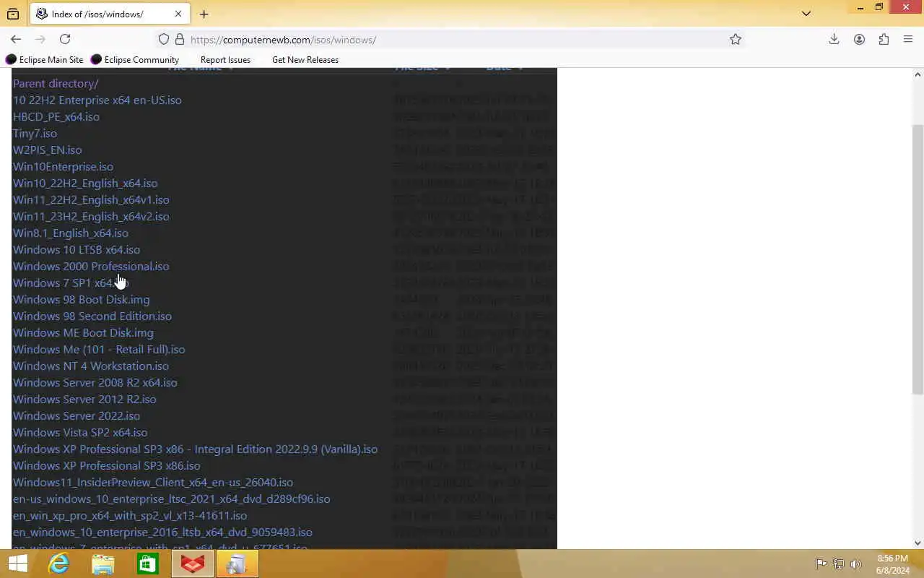The width and height of the screenshot is (924, 578).
Task: Go back to previous page
Action: pyautogui.click(x=16, y=39)
